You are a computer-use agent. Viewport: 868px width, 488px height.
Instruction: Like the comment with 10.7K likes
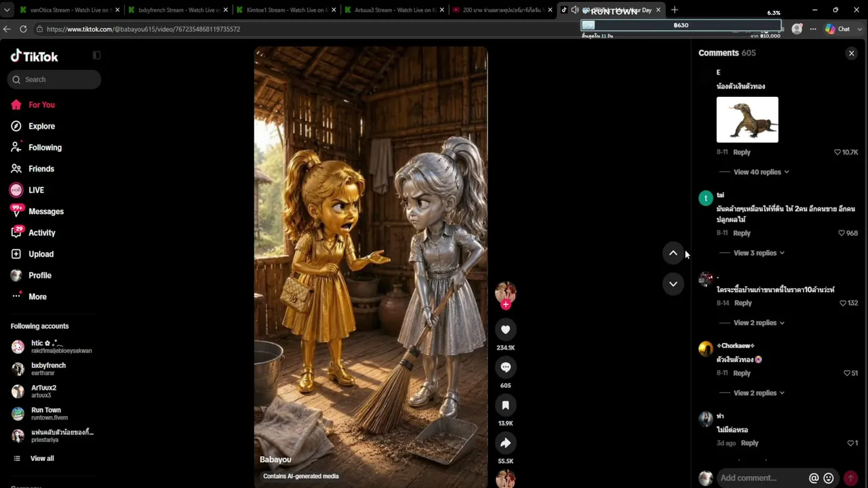[837, 152]
